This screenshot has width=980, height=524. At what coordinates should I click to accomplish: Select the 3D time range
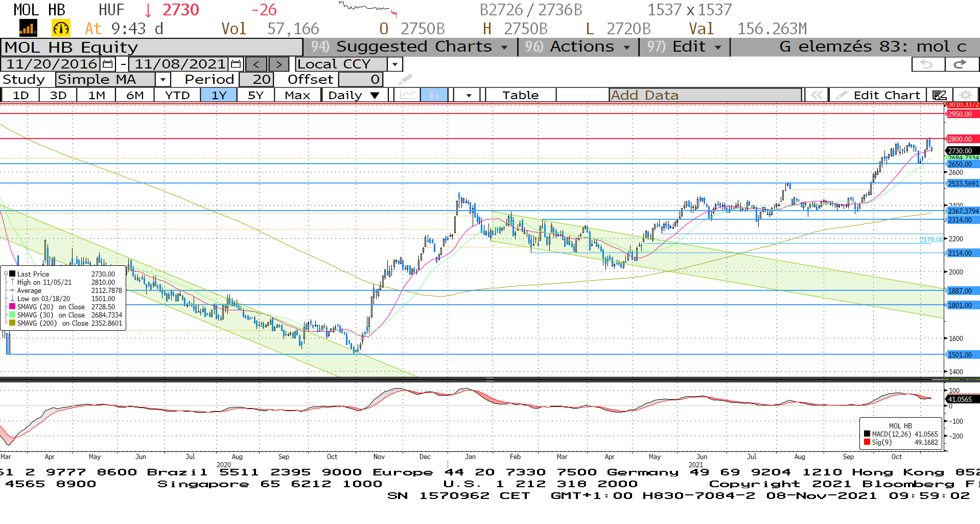(x=58, y=95)
